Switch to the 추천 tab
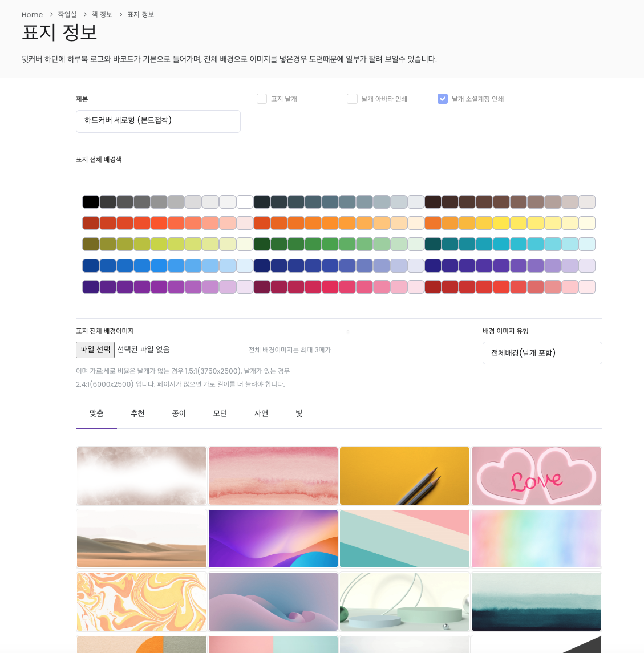The image size is (644, 653). point(137,413)
